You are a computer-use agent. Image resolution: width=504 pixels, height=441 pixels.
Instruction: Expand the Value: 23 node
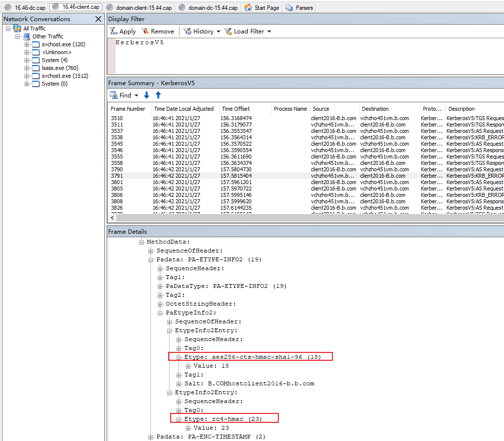click(188, 429)
